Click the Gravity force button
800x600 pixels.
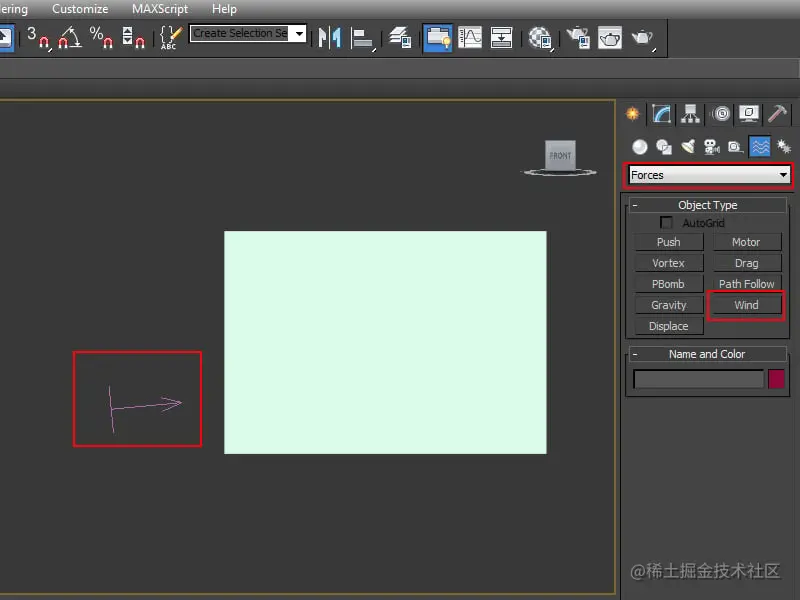(669, 305)
